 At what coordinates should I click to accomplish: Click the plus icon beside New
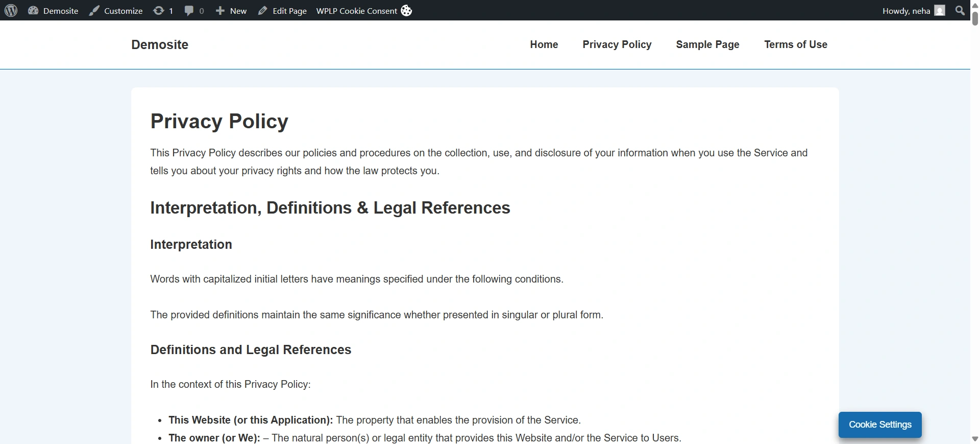coord(220,11)
